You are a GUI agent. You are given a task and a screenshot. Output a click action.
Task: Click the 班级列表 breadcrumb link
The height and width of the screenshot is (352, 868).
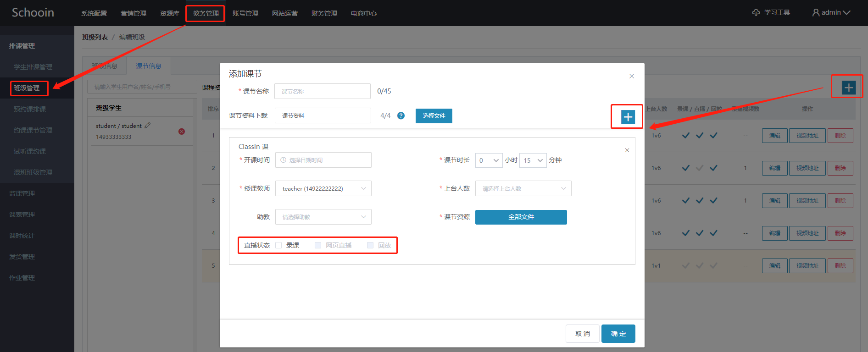[x=95, y=37]
